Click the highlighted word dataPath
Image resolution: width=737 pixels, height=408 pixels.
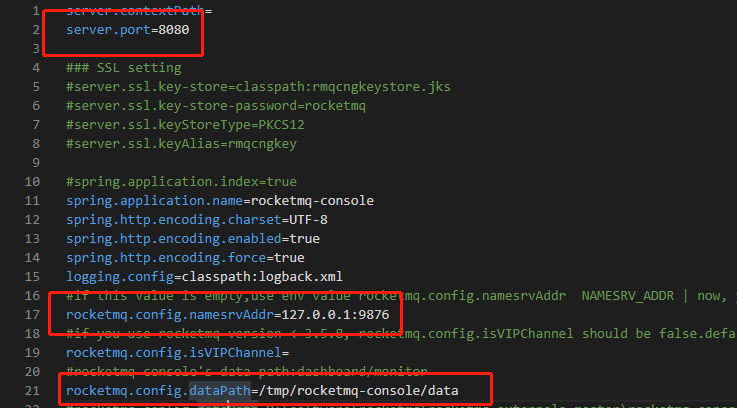[x=220, y=391]
